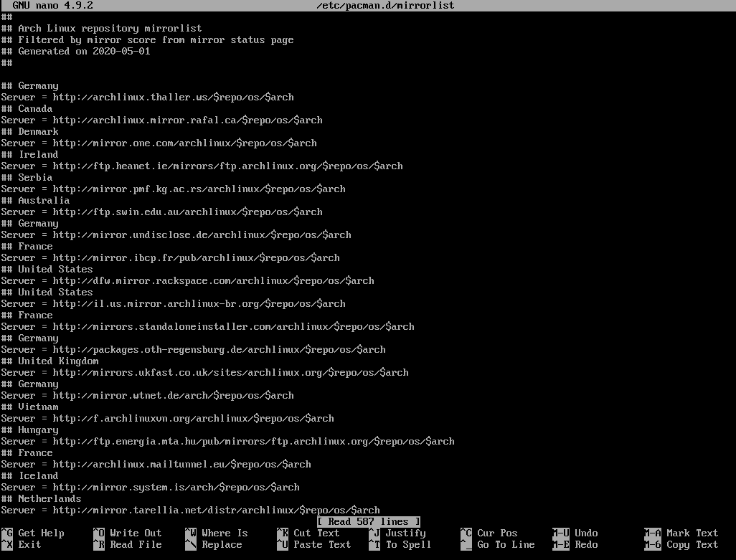Place cursor on il.us.mirror.archlinux-br.org server line
Viewport: 736px width, 560px height.
[173, 304]
